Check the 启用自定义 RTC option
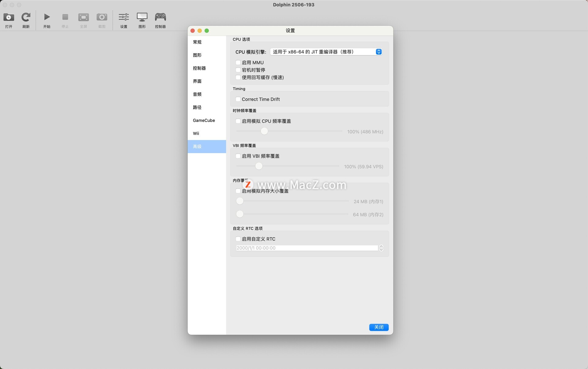The image size is (588, 369). click(238, 239)
